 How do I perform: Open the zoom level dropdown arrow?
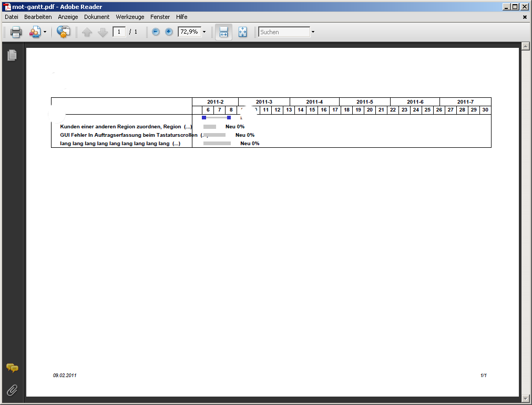[204, 32]
